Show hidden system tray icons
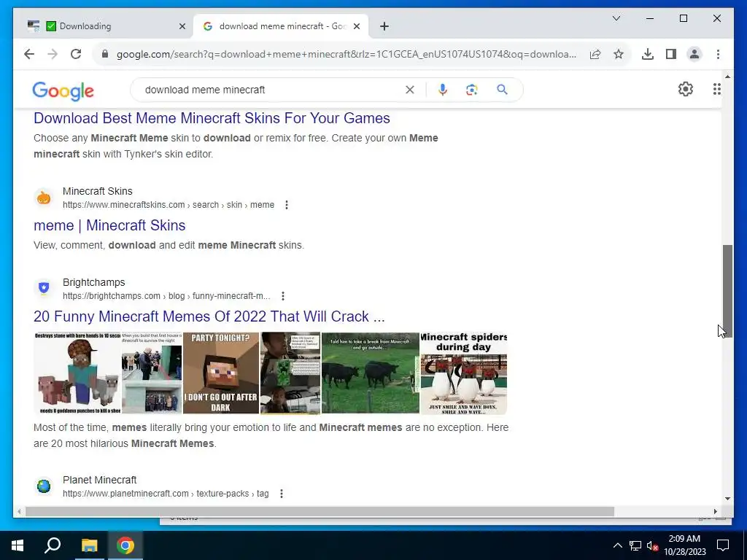 [617, 545]
